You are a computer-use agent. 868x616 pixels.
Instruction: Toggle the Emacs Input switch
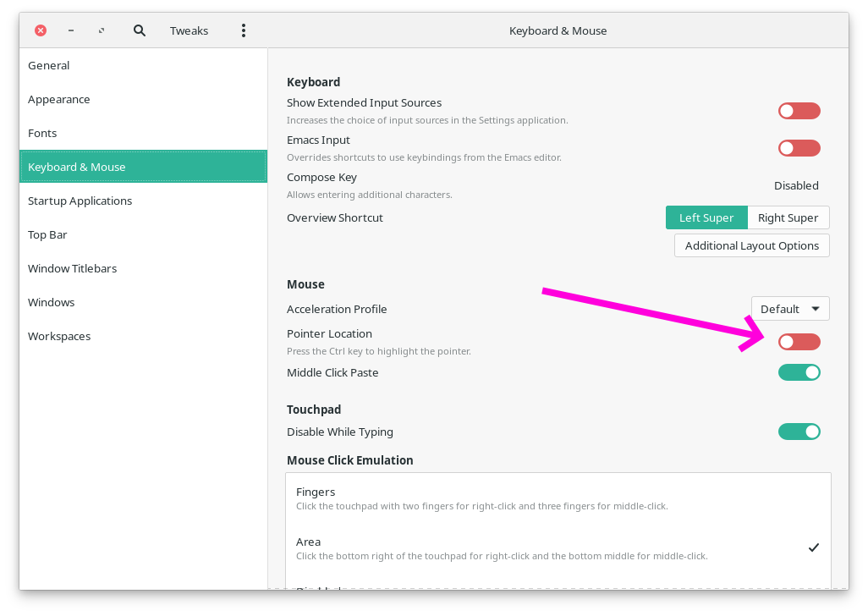[x=799, y=148]
